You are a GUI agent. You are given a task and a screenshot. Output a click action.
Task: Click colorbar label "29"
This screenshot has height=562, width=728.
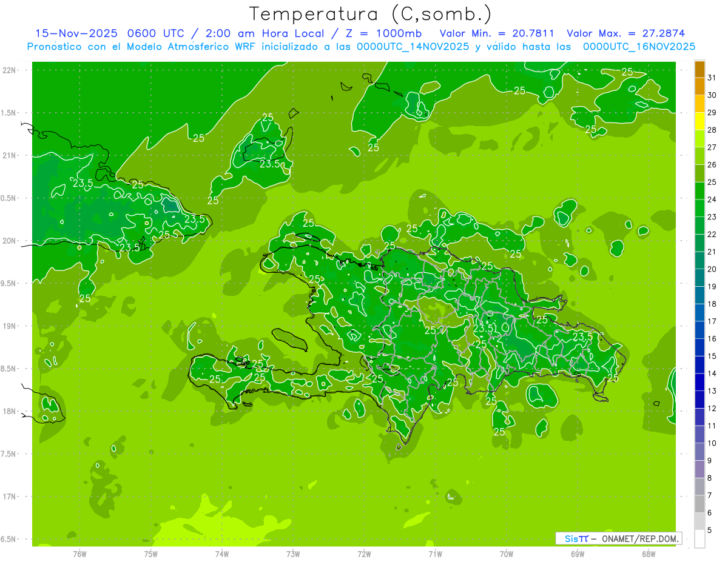pos(713,112)
